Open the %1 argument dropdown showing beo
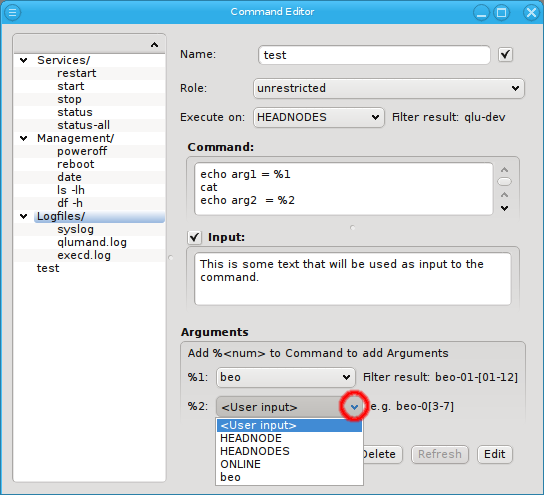Image resolution: width=544 pixels, height=495 pixels. 286,377
